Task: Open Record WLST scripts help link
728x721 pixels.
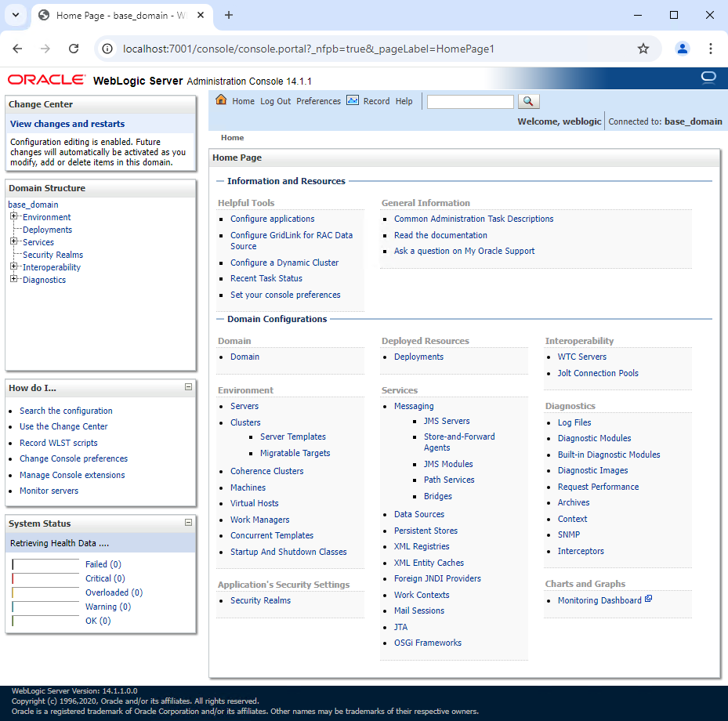Action: pos(59,443)
